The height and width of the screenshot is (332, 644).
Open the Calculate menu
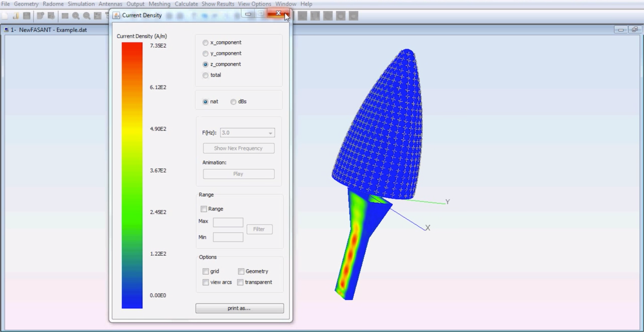186,4
